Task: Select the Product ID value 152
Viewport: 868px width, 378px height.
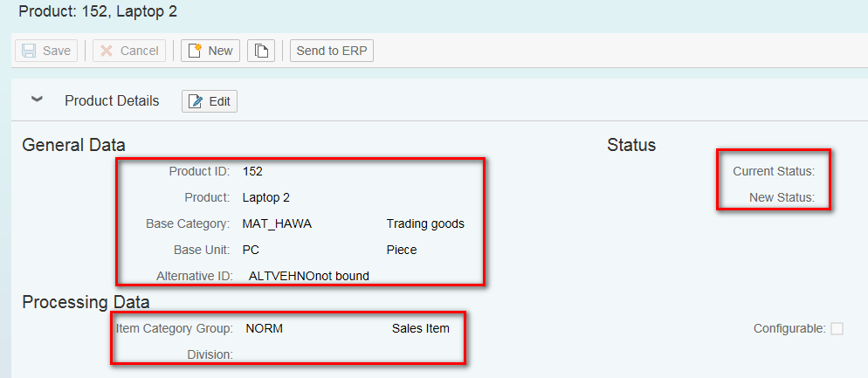Action: 252,172
